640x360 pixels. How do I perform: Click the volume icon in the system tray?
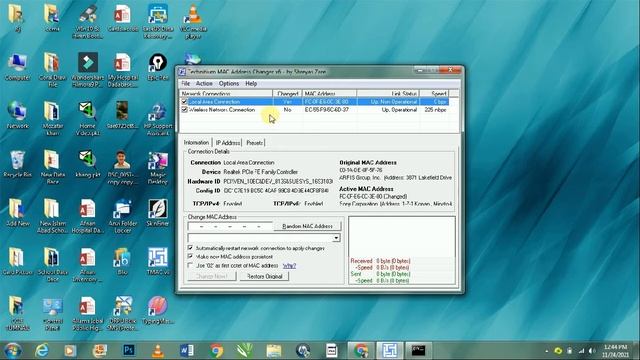click(592, 351)
